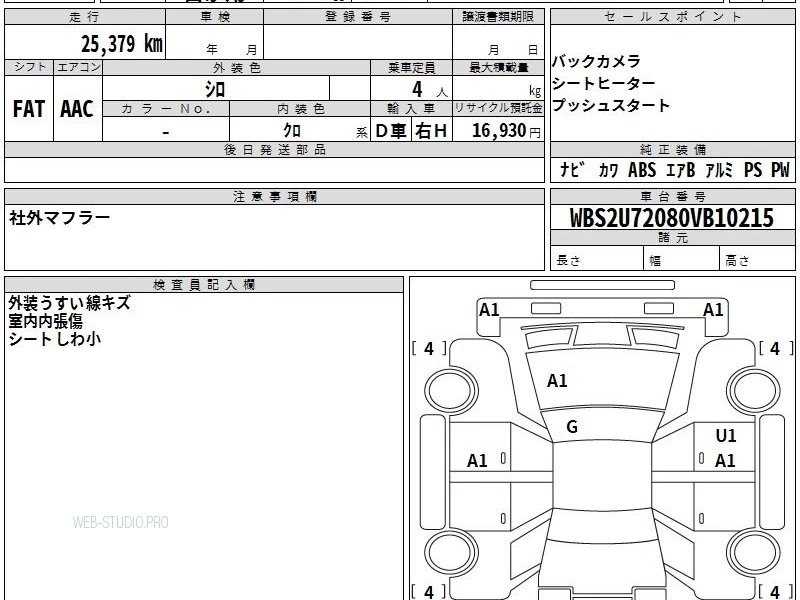Select the PS equipment entry
This screenshot has width=800, height=600.
pyautogui.click(x=753, y=170)
